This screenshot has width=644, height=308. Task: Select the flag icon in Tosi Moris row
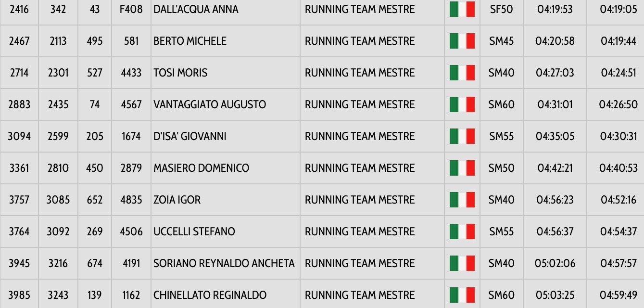[x=462, y=73]
